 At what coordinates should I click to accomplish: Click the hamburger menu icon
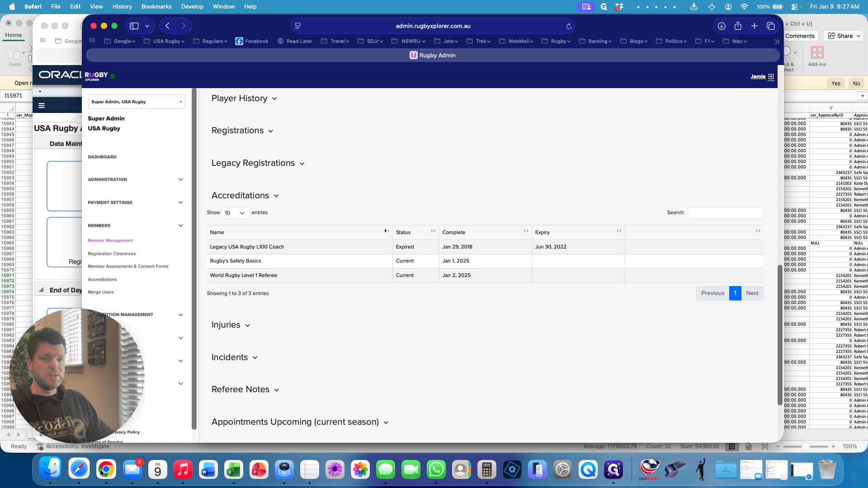[x=42, y=106]
